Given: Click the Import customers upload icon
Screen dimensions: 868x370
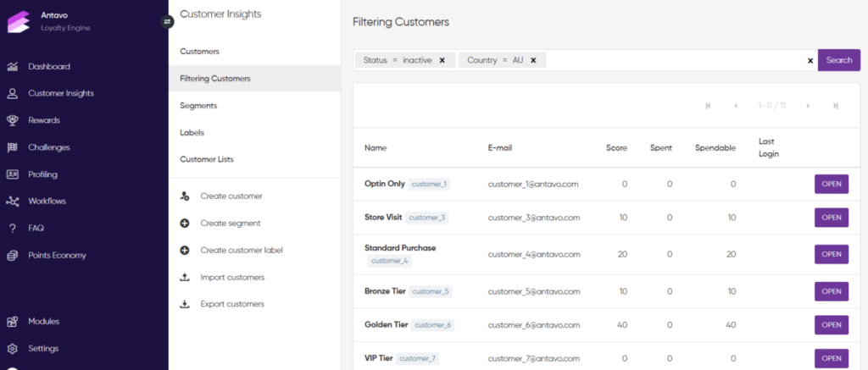Looking at the screenshot, I should [185, 277].
